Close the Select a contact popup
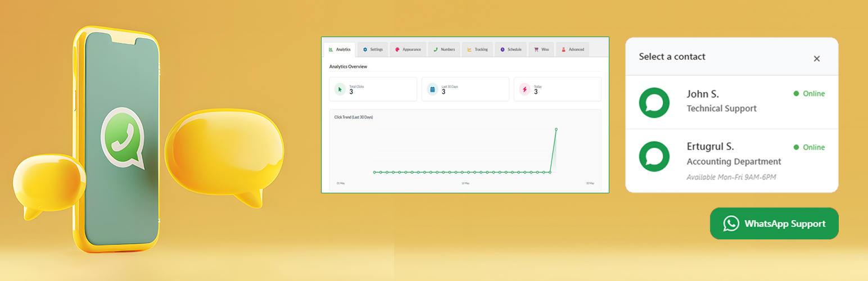 click(817, 58)
